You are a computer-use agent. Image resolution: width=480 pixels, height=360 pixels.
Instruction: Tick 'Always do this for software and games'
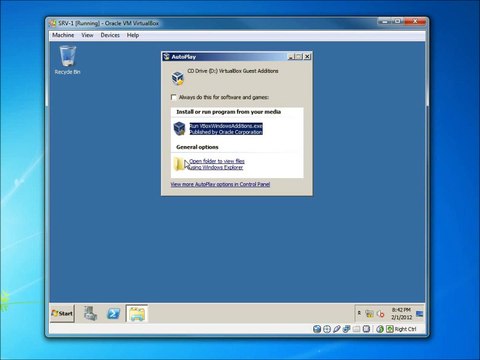(174, 97)
